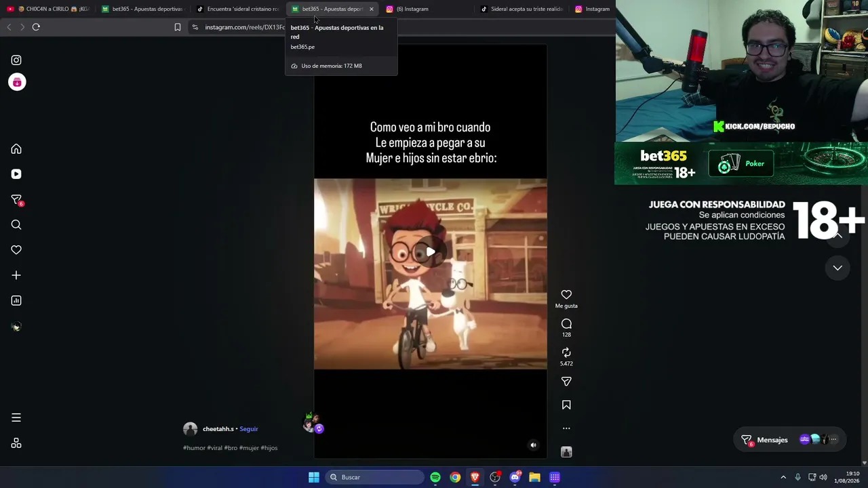
Task: Save the reel with the bookmark icon
Action: 566,405
